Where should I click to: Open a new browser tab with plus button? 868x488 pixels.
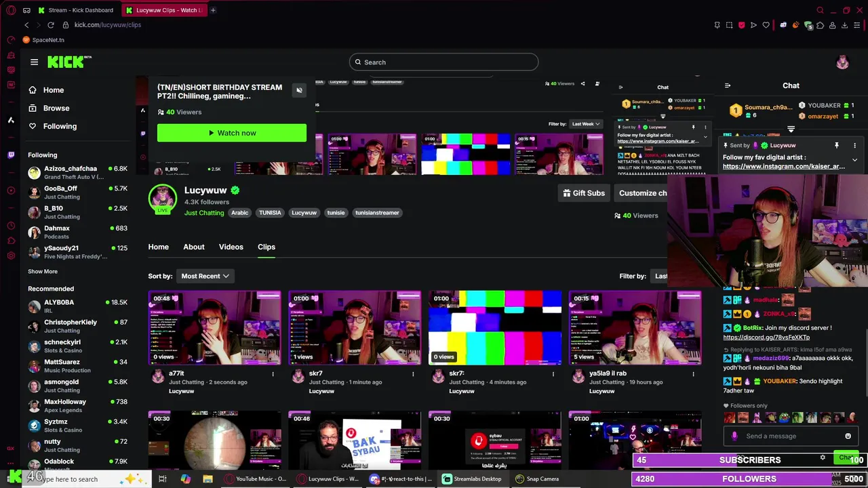click(213, 10)
